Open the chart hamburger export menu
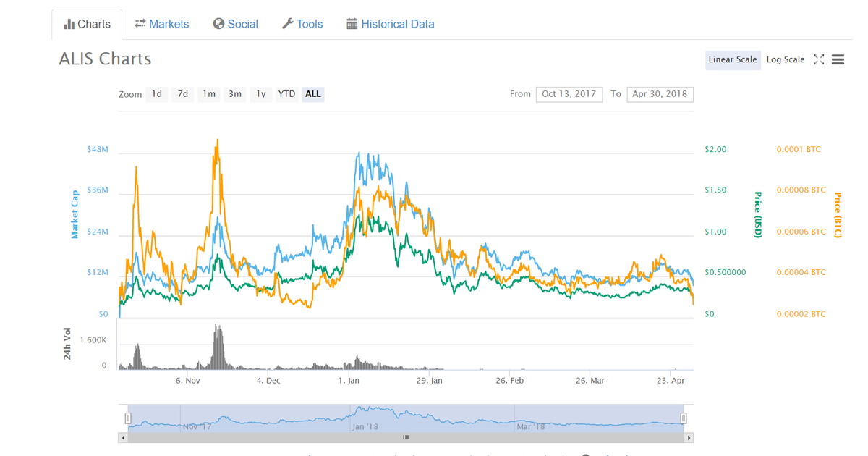 (838, 59)
